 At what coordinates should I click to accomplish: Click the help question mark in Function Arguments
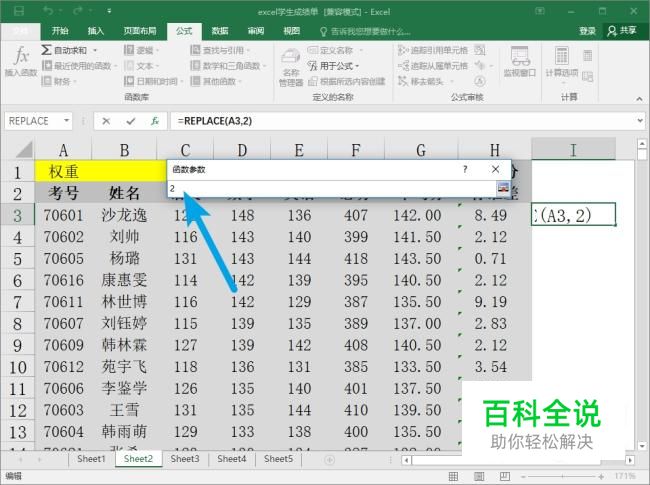tap(465, 170)
